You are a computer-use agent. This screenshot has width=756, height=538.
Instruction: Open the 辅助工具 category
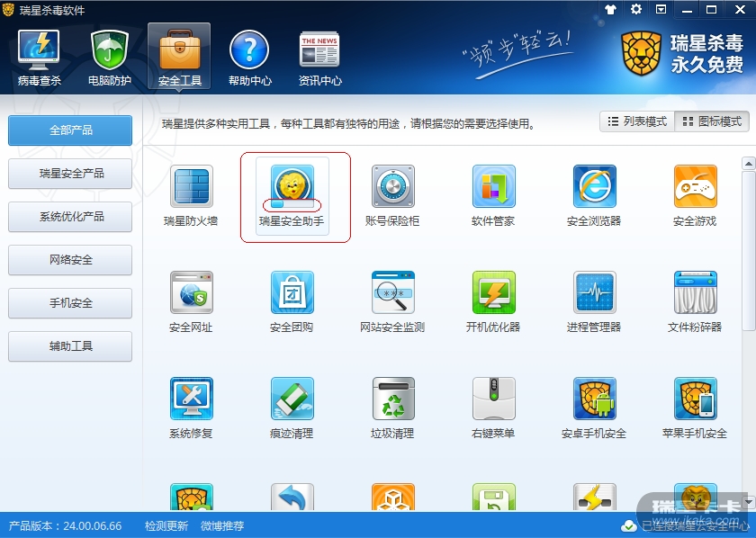point(70,346)
